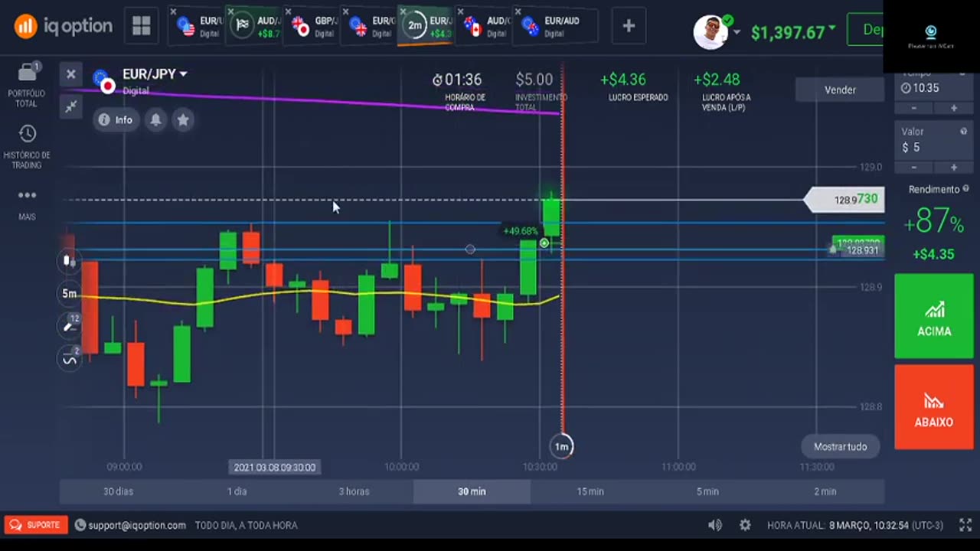Open Rendimento help question icon

point(965,189)
